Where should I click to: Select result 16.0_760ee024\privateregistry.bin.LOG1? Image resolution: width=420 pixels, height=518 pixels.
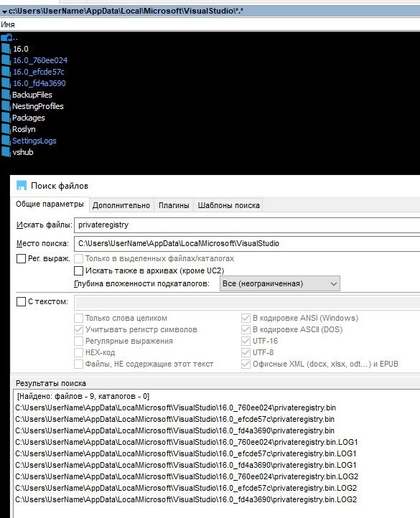[x=187, y=442]
